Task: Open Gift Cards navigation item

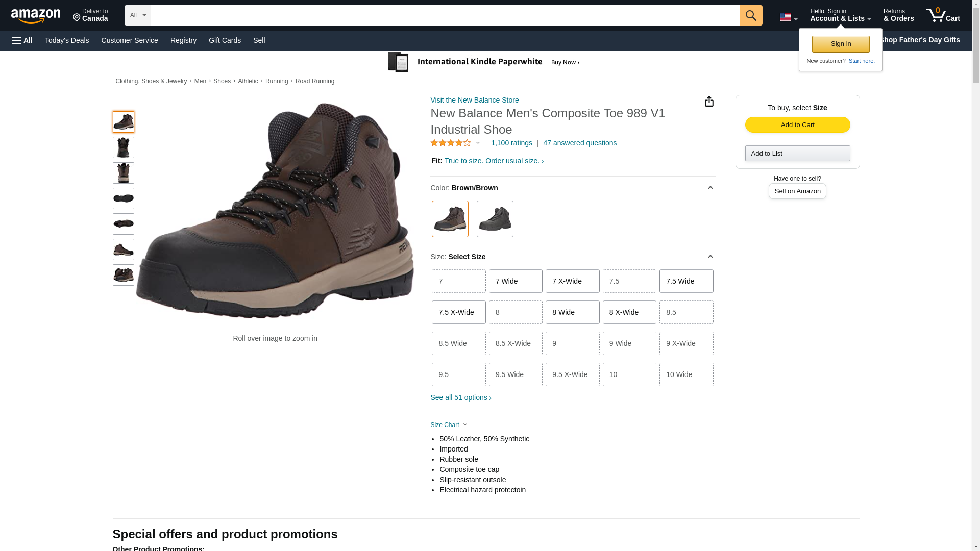Action: click(225, 40)
